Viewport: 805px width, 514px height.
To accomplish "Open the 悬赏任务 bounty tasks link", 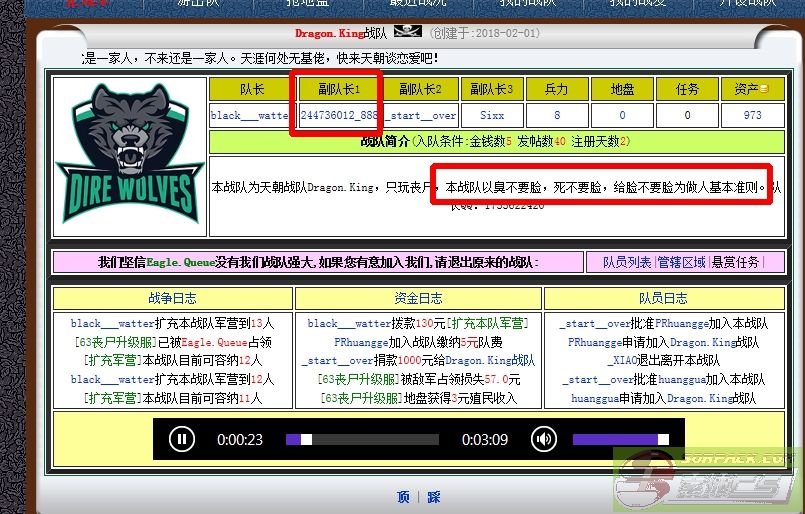I will tap(735, 262).
